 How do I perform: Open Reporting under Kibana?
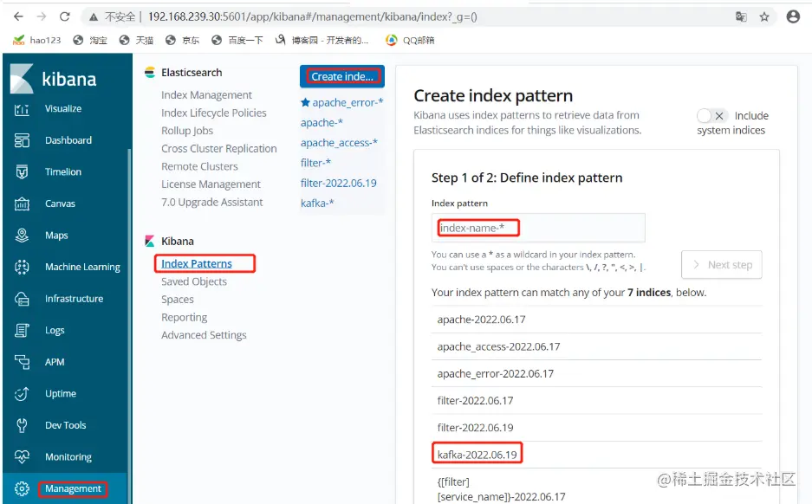tap(184, 317)
